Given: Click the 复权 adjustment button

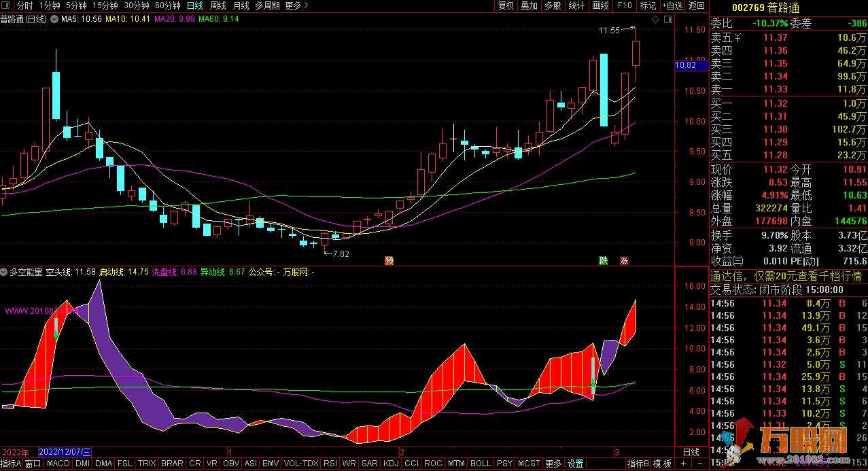Looking at the screenshot, I should tap(506, 5).
